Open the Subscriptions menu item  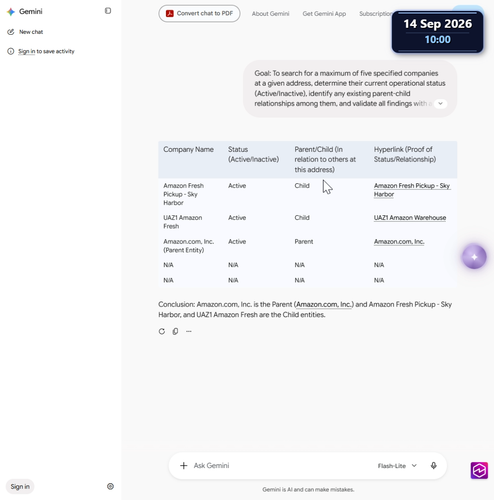click(376, 14)
